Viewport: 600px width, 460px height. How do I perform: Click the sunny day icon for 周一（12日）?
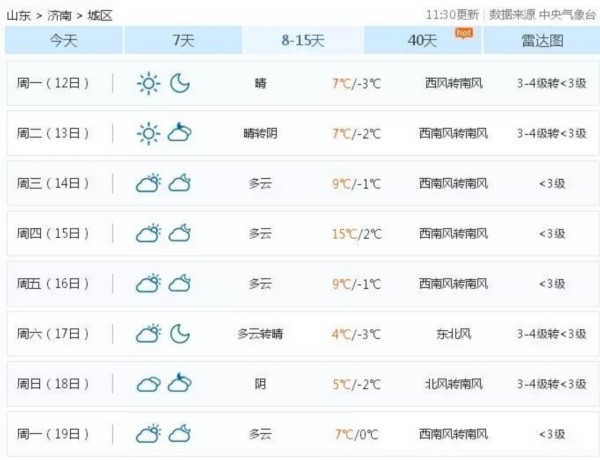pyautogui.click(x=148, y=84)
